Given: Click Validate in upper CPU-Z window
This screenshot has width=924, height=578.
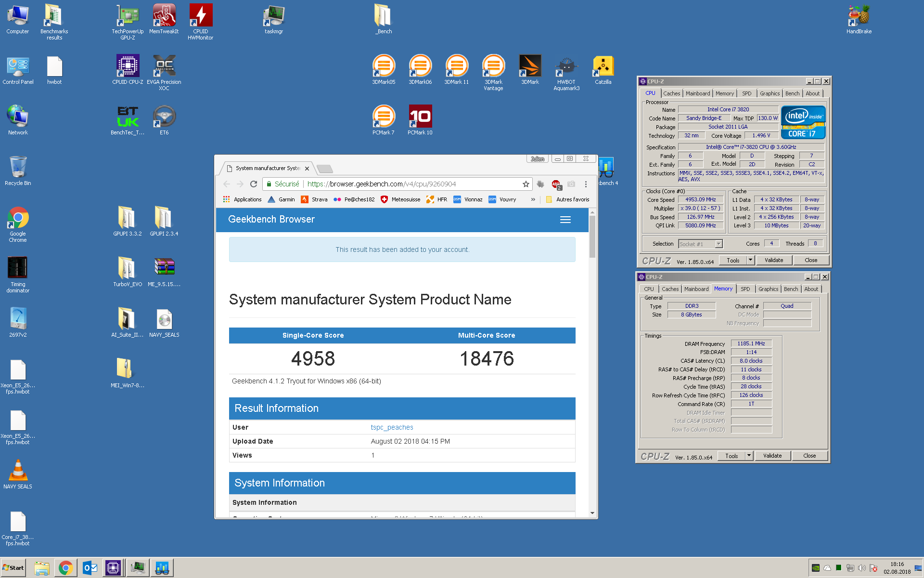Looking at the screenshot, I should pyautogui.click(x=774, y=260).
